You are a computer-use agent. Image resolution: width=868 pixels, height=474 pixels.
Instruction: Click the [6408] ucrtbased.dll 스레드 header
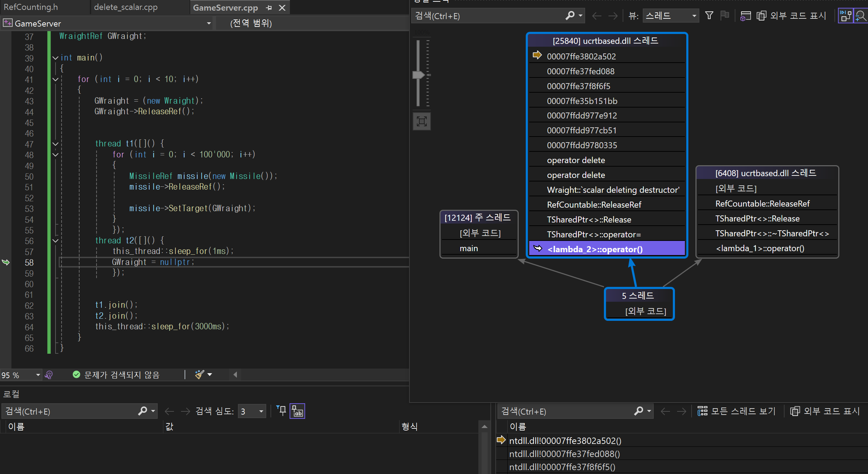point(767,173)
